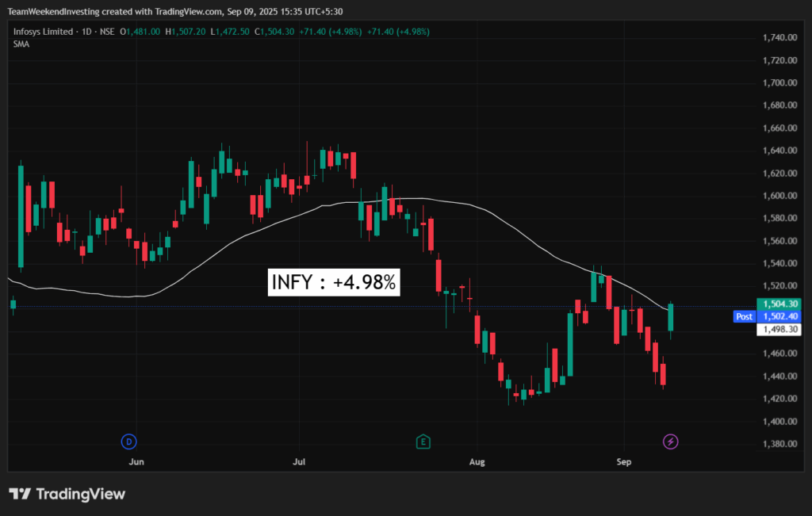The width and height of the screenshot is (812, 516).
Task: Click 1,740.00 on the price axis
Action: pos(780,37)
